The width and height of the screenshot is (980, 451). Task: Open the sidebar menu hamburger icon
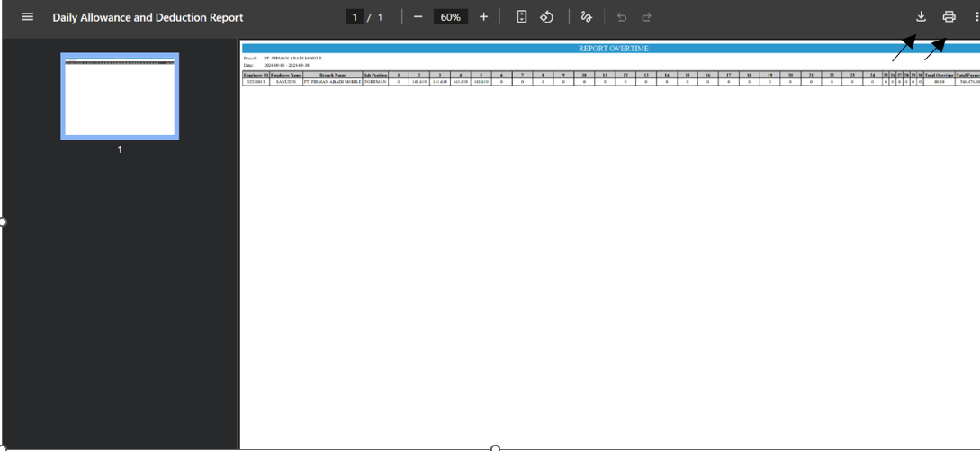tap(28, 17)
